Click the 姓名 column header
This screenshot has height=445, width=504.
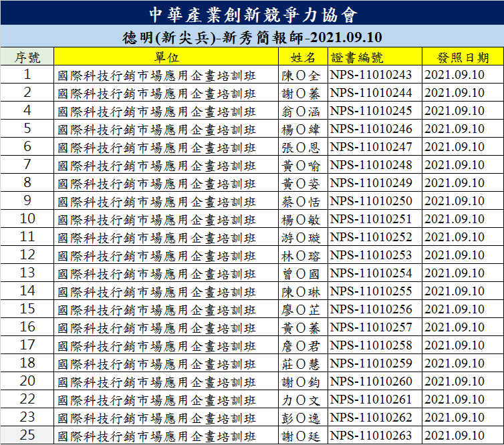point(303,57)
